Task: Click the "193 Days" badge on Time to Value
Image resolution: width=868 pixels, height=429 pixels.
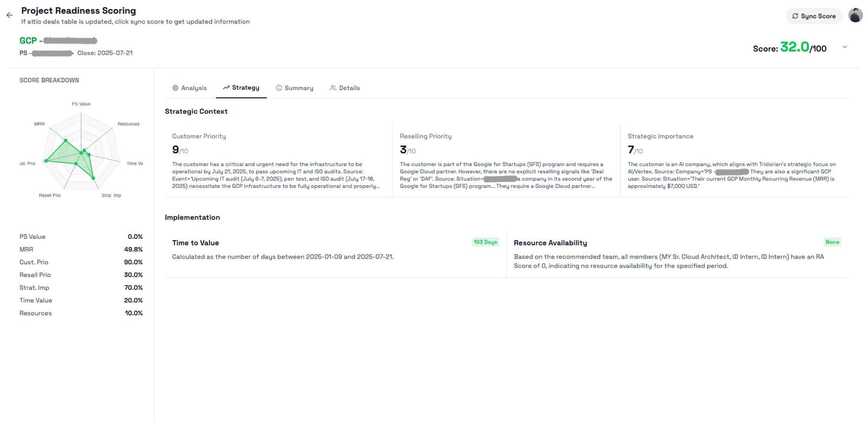Action: pyautogui.click(x=485, y=242)
